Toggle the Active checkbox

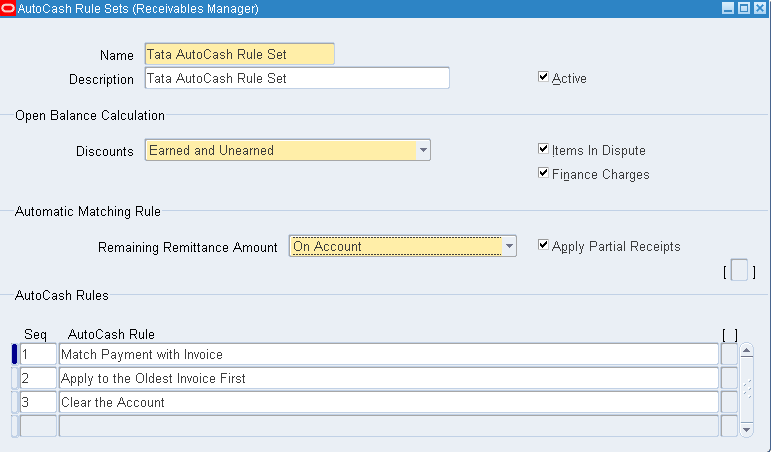coord(543,77)
